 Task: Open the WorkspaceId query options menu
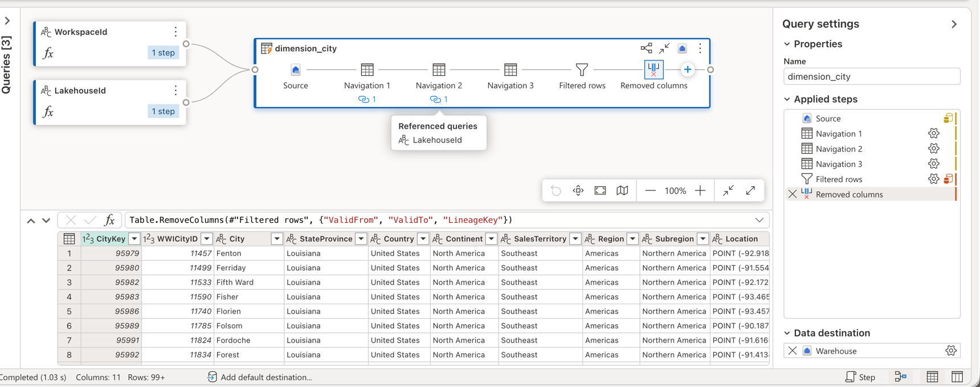[x=175, y=32]
